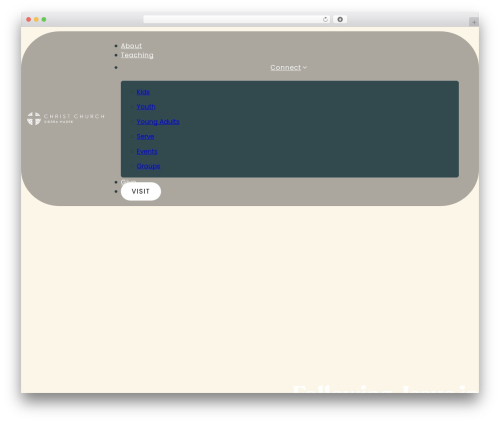Reload the page with refresh icon
This screenshot has height=423, width=500.
tap(325, 19)
